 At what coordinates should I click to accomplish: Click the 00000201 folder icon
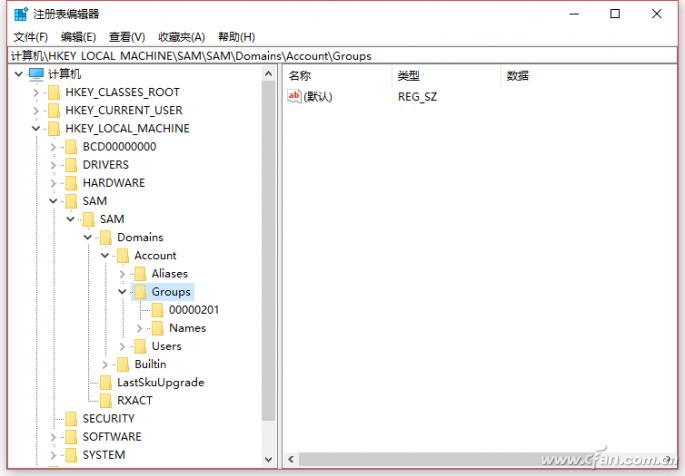(158, 310)
